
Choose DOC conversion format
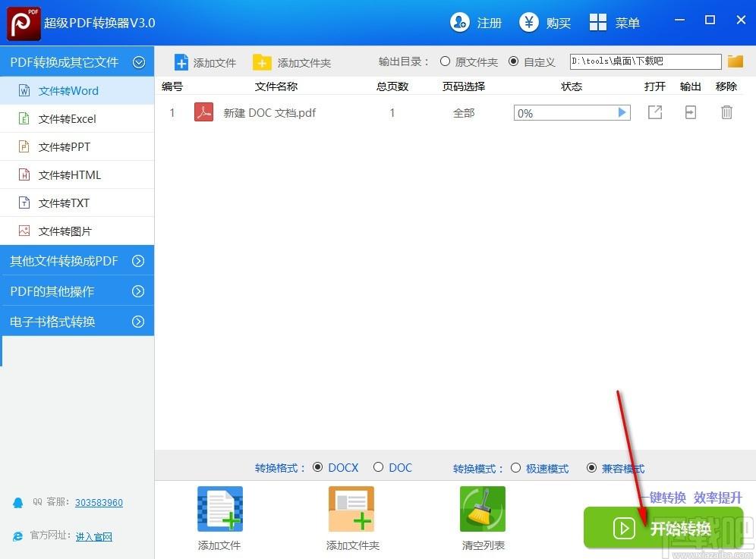point(379,467)
